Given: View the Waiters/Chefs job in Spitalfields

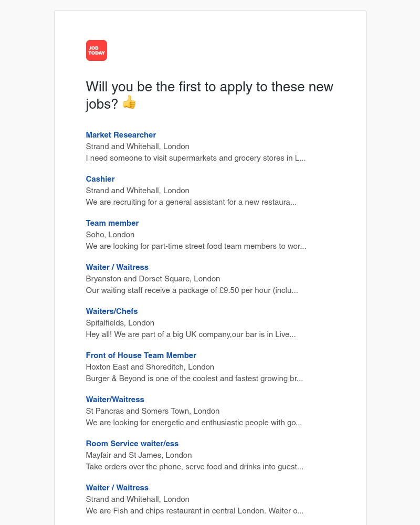Looking at the screenshot, I should coord(112,311).
